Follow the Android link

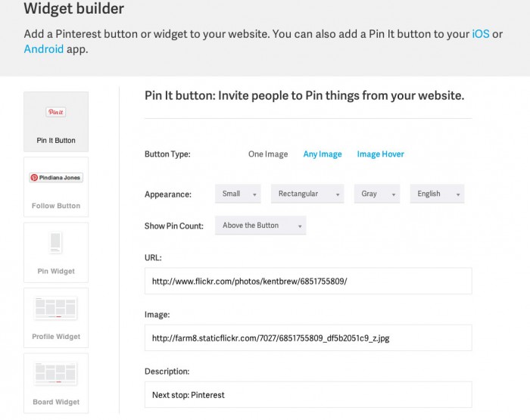coord(44,49)
